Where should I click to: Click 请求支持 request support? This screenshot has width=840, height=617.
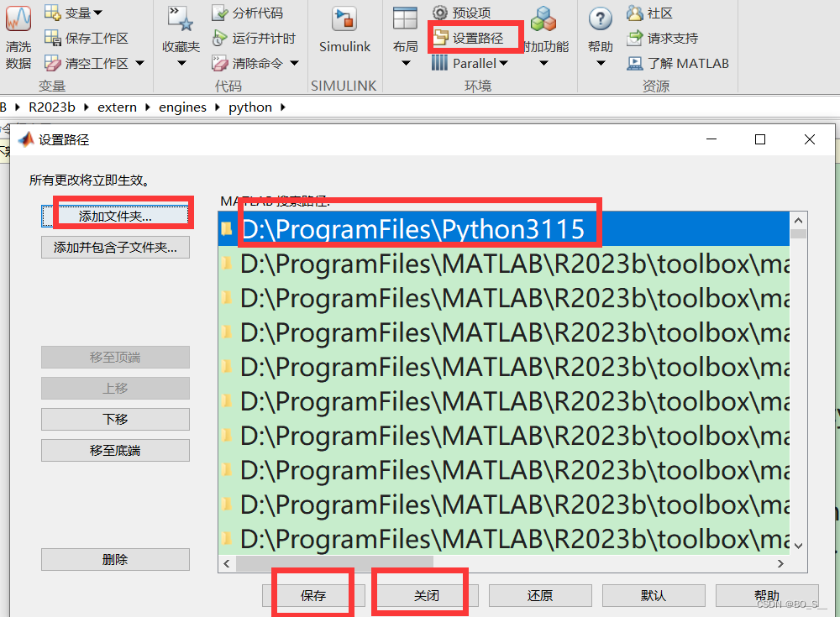point(662,38)
